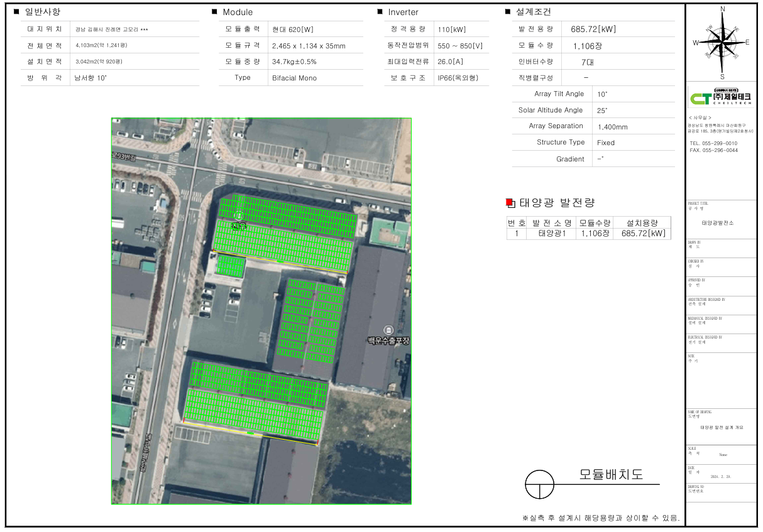
Task: Select the 685.72[kW] value in 발전용량 row
Action: 593,30
